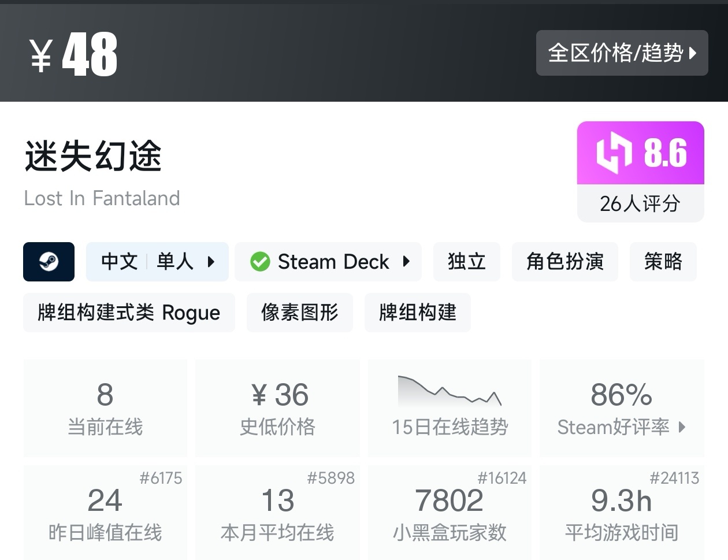Click the green Steam Deck verified checkmark

(260, 262)
